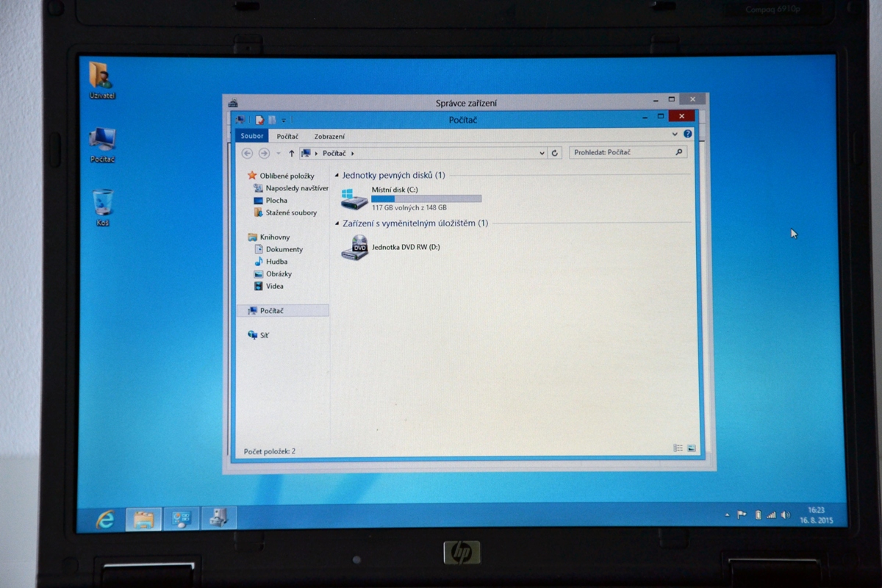Select Dokumenty library in the sidebar

click(284, 249)
